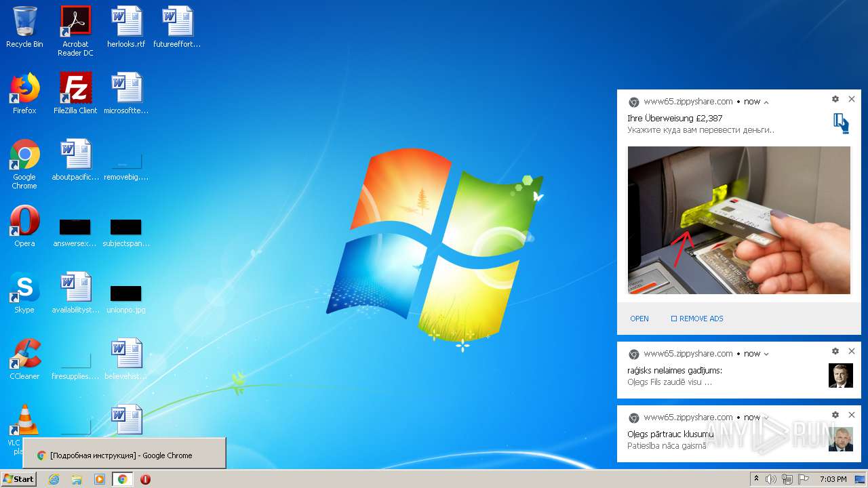The height and width of the screenshot is (488, 868).
Task: Expand the raģisks nelaimes gadījums notification
Action: (766, 354)
